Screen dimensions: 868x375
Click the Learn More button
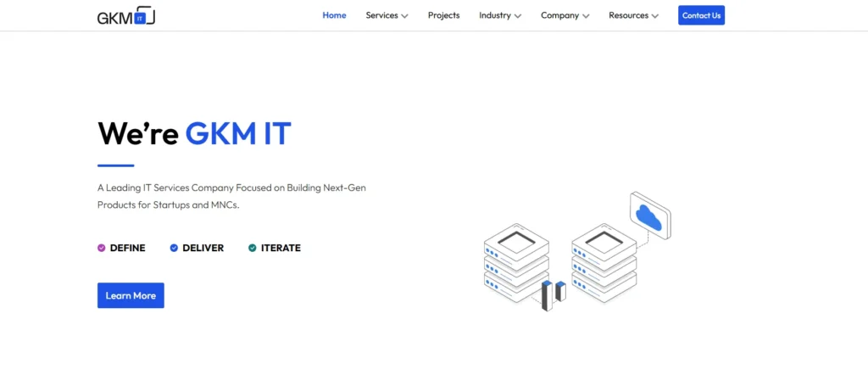[131, 295]
